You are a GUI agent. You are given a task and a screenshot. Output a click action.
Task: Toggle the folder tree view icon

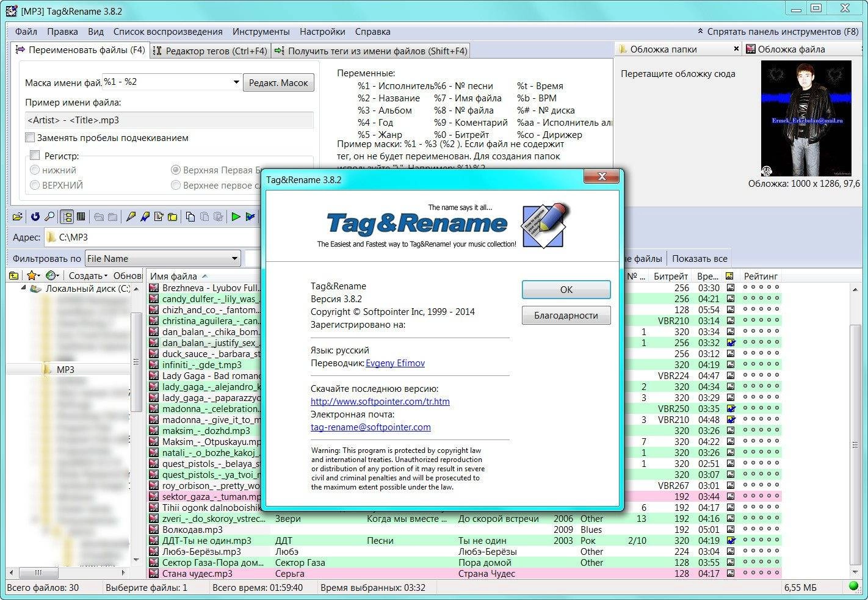(67, 217)
